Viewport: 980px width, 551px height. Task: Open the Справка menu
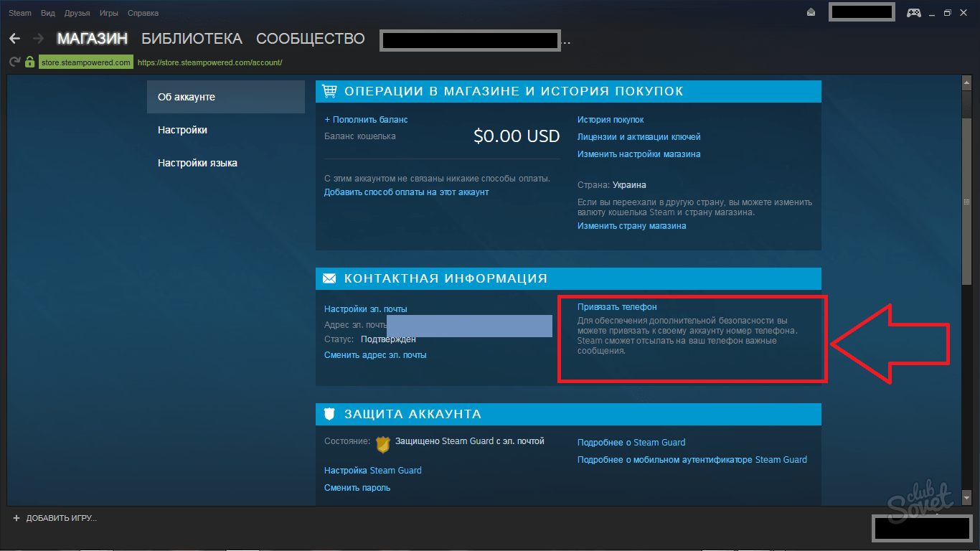pos(143,13)
